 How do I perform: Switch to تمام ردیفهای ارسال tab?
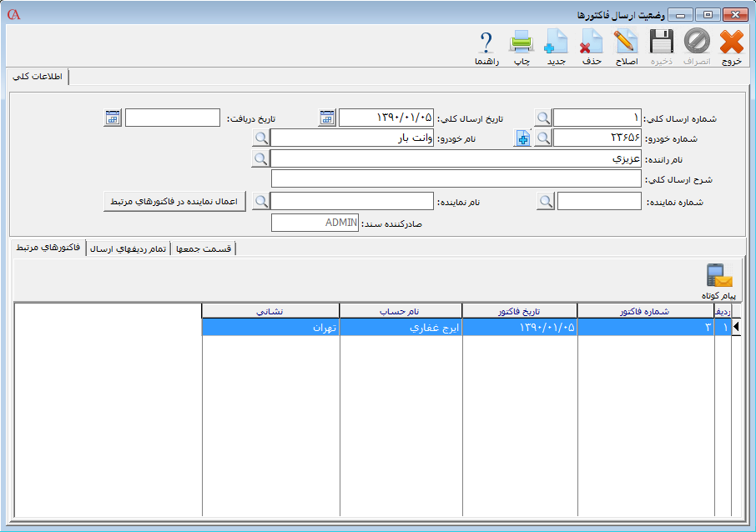point(128,248)
